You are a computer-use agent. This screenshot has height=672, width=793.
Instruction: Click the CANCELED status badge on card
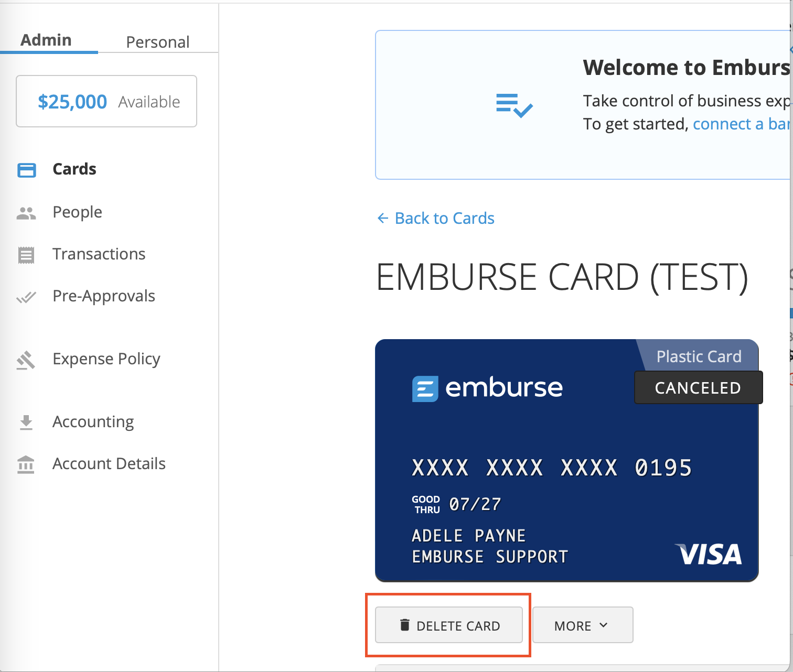pos(698,388)
